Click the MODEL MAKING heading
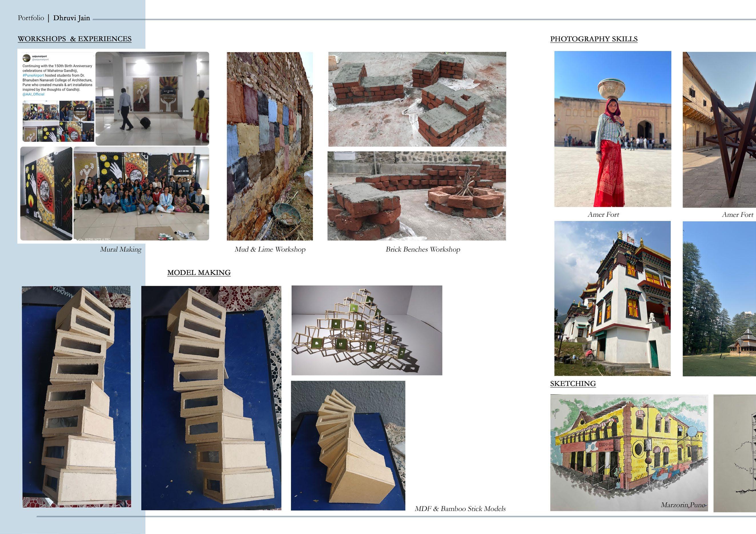Screen dimensions: 756x534 tap(199, 273)
